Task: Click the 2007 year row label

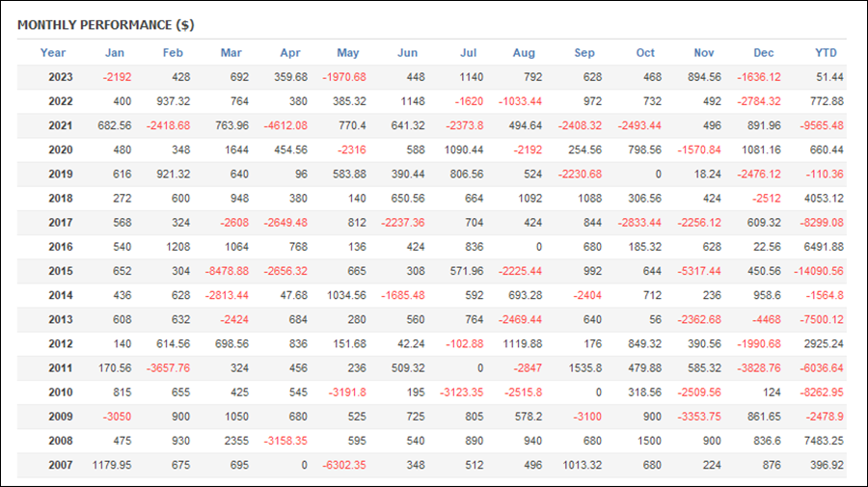Action: coord(61,465)
